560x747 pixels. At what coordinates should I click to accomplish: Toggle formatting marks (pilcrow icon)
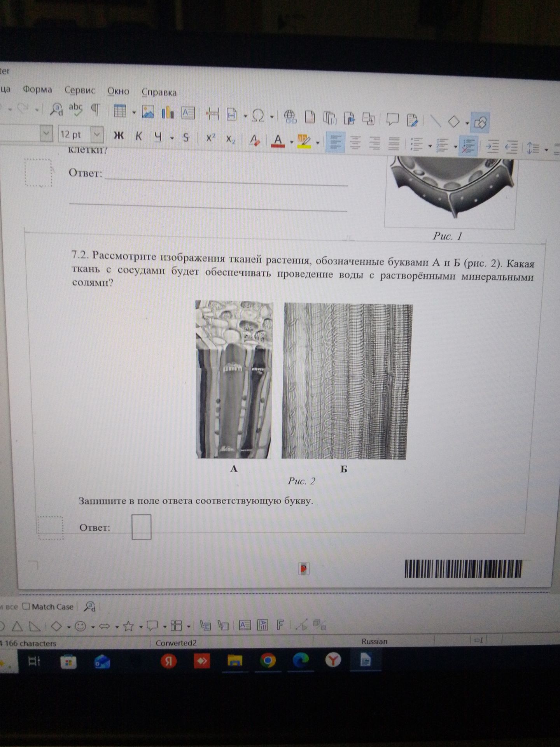[96, 110]
